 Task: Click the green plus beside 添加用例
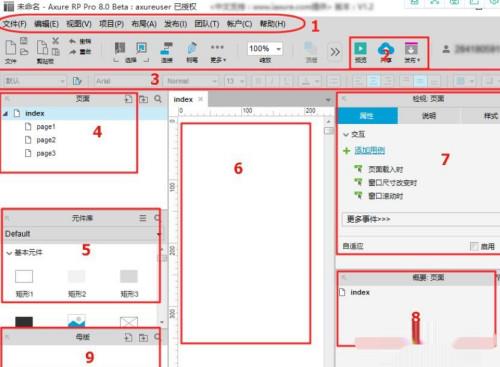click(x=347, y=151)
